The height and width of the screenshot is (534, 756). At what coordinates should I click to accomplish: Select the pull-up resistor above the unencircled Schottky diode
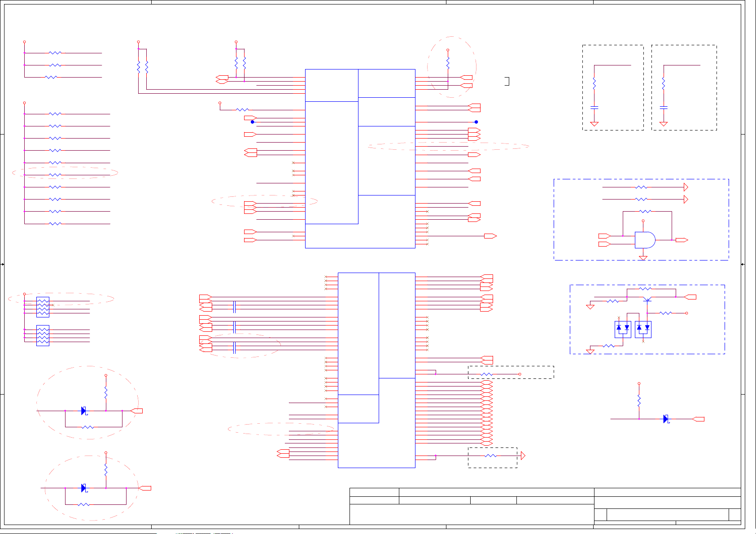pos(639,400)
